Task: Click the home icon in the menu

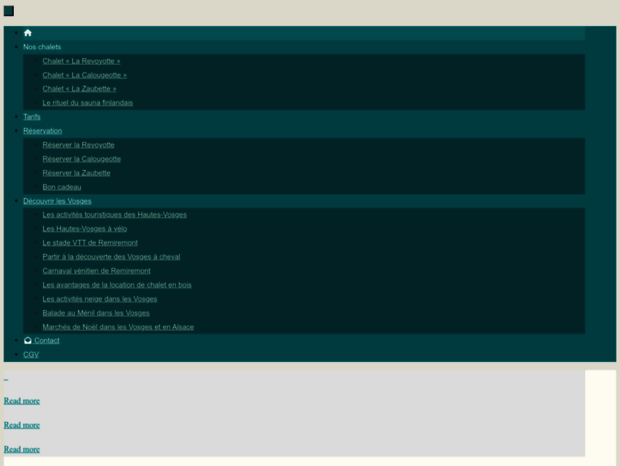Action: click(x=28, y=33)
